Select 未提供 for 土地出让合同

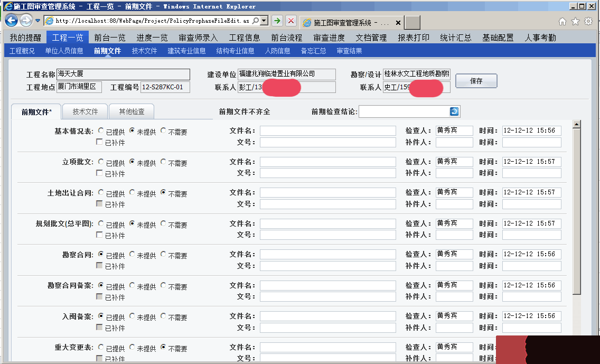coord(132,192)
